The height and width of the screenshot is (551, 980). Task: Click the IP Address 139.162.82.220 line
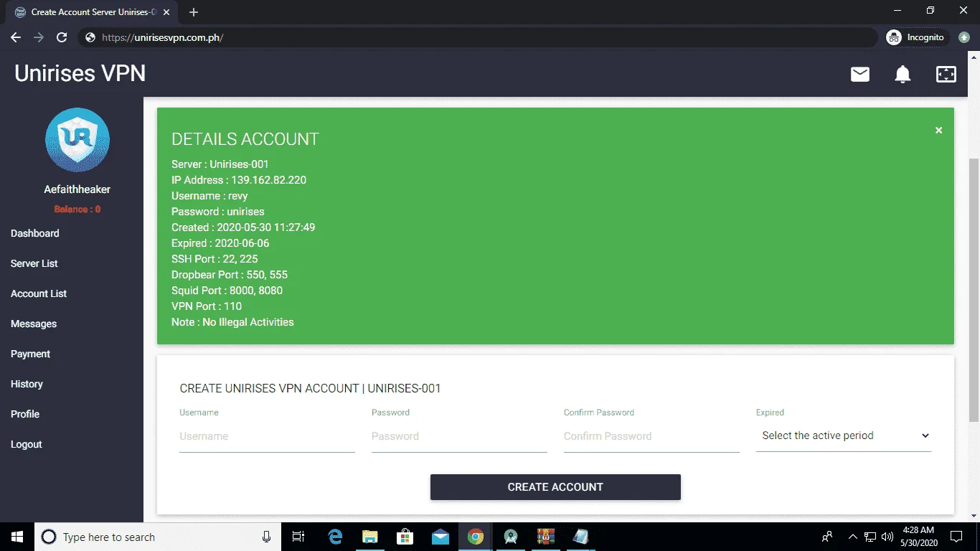click(x=239, y=180)
